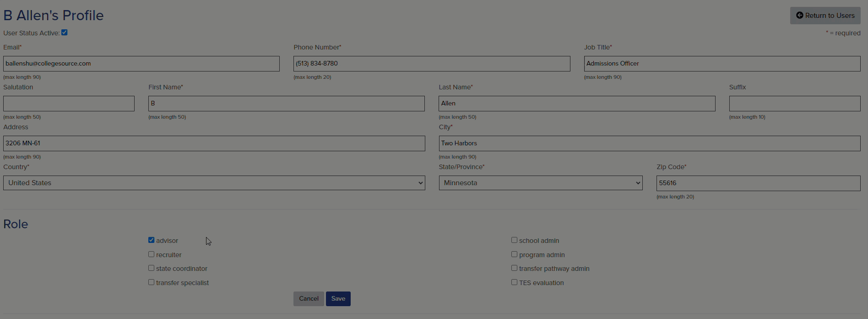The width and height of the screenshot is (868, 319).
Task: Click the 'Job Title' field label
Action: click(597, 47)
